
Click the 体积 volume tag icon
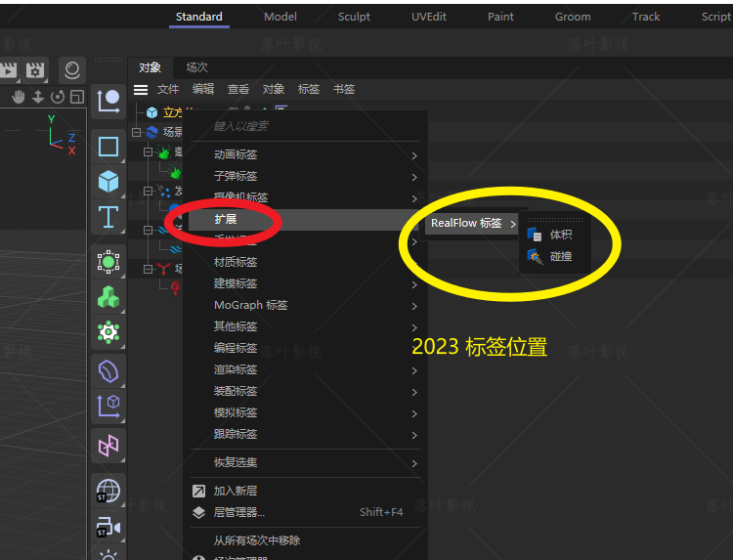click(x=535, y=235)
